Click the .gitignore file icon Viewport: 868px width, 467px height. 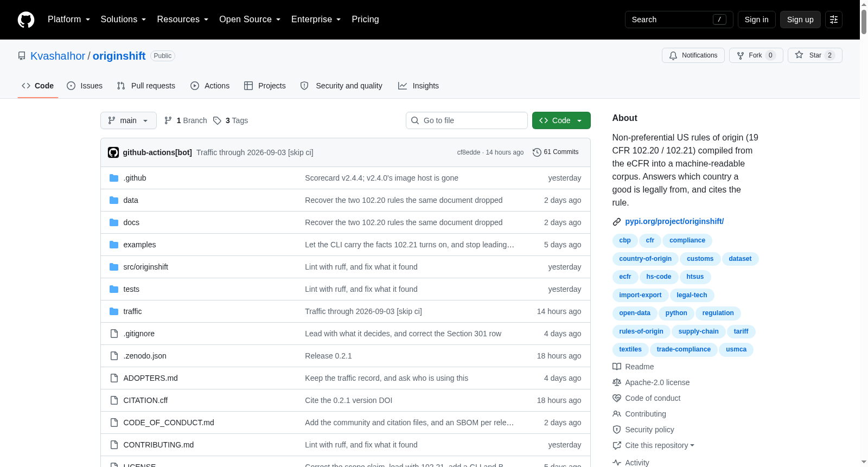[114, 334]
